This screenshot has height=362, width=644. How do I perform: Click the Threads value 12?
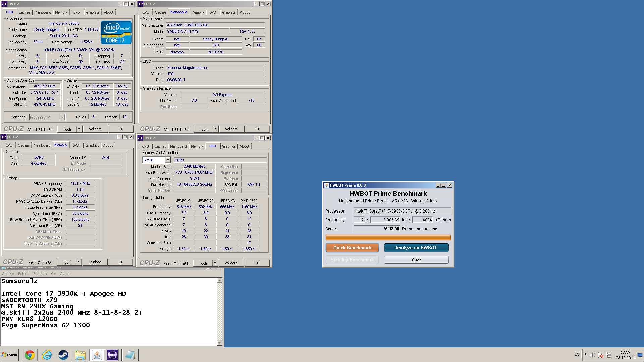[124, 117]
